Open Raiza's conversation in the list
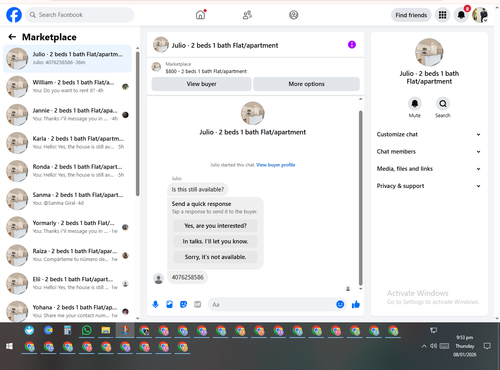Viewport: 500px width, 370px height. point(67,255)
